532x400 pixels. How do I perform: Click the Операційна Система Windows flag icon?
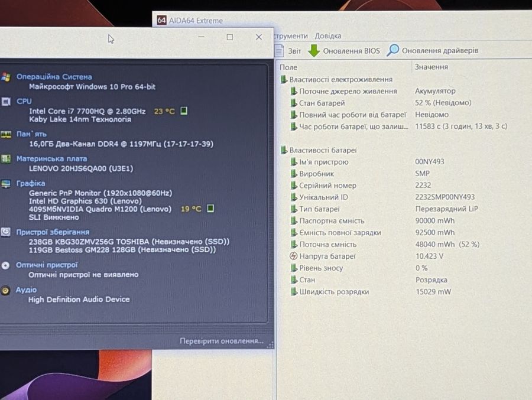5,77
